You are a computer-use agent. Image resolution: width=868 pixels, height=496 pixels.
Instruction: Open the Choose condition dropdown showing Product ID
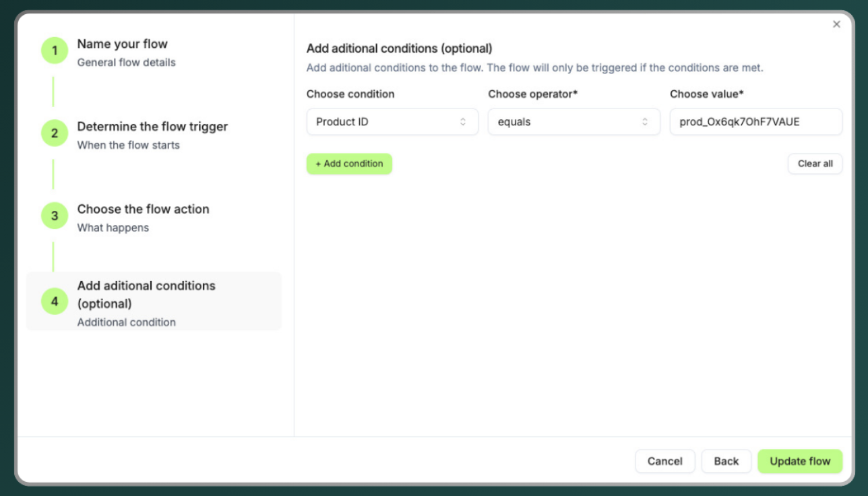[x=392, y=122]
